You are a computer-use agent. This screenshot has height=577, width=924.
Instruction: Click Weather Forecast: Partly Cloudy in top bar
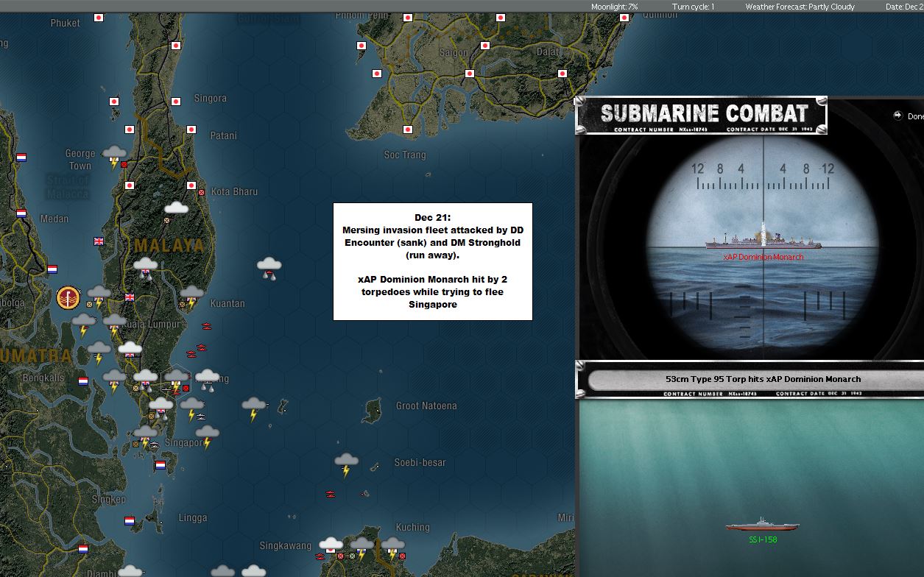click(x=800, y=7)
